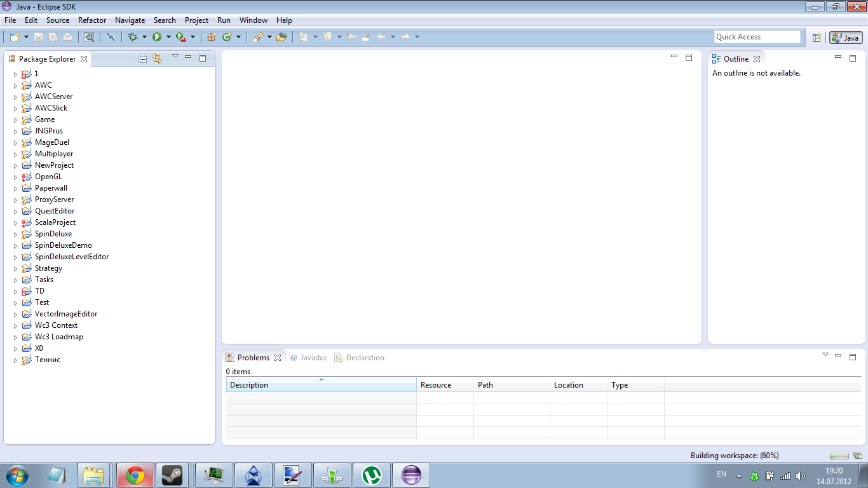Screen dimensions: 868x488
Task: Close the Outline view tab with its X
Action: [x=757, y=59]
